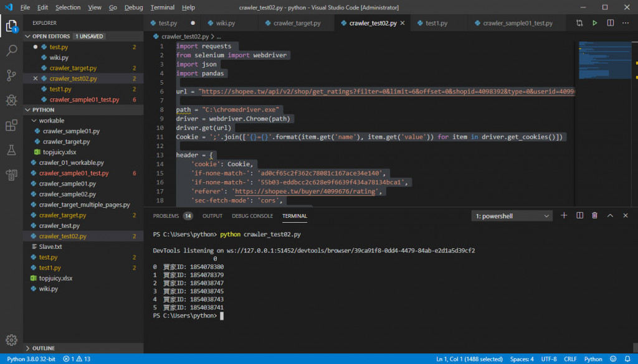This screenshot has height=364, width=638.
Task: Click the errors and warnings status indicator
Action: pos(77,359)
